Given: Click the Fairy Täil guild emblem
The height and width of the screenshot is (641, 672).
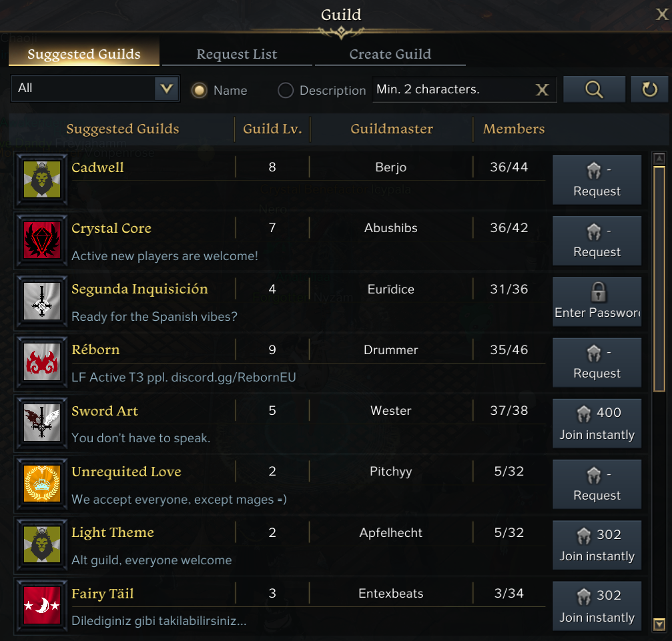Looking at the screenshot, I should tap(42, 605).
